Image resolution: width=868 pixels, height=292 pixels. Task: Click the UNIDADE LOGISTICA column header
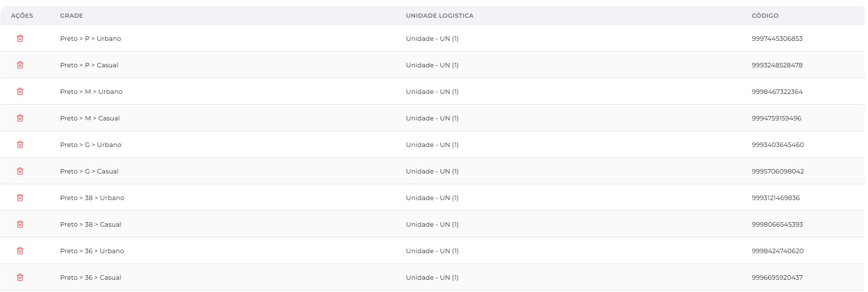tap(439, 16)
